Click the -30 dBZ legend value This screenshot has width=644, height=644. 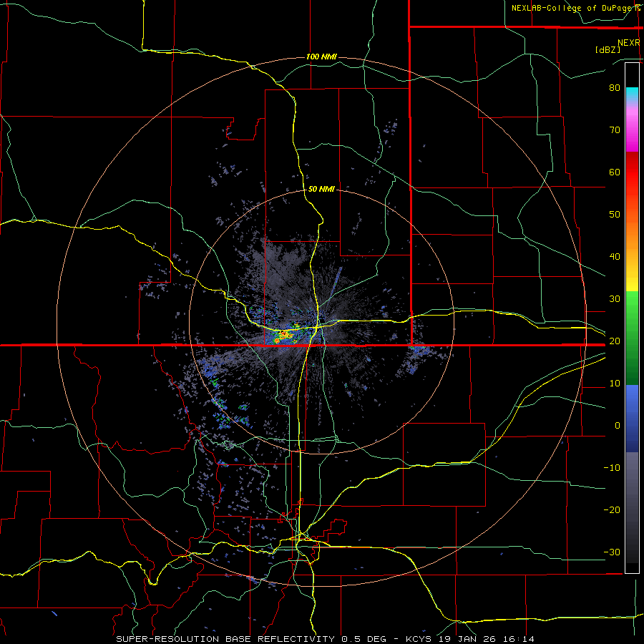612,552
